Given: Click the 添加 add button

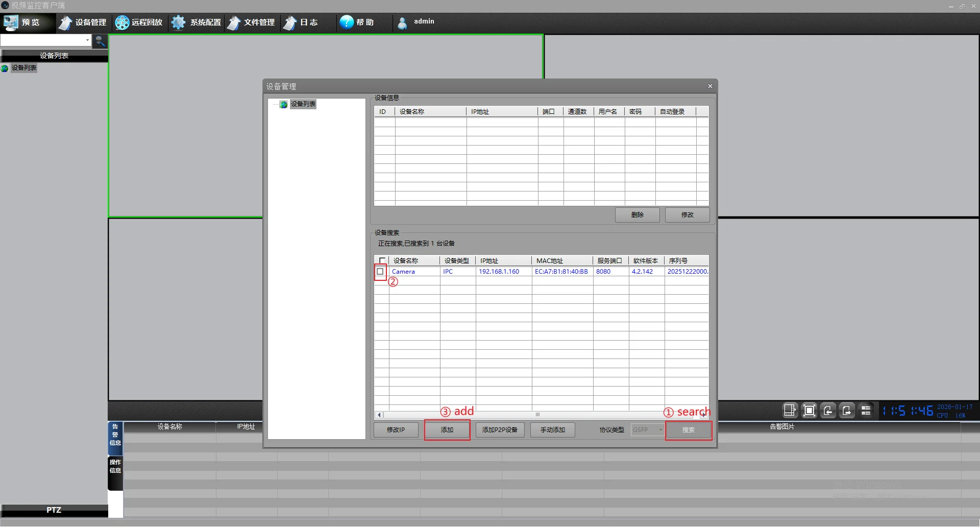Looking at the screenshot, I should (x=447, y=430).
